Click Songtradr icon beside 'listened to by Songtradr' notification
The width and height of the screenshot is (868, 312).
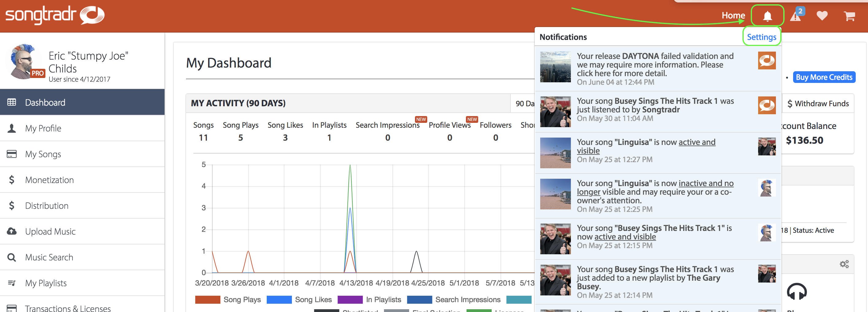(767, 105)
